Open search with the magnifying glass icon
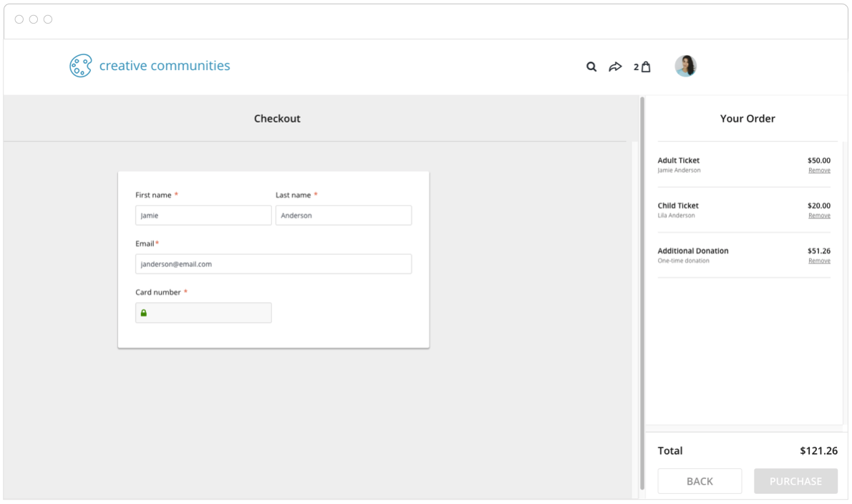 tap(591, 67)
